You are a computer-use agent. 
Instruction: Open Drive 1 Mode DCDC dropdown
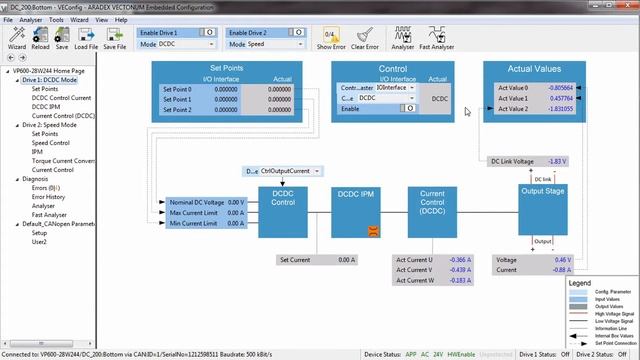(186, 44)
